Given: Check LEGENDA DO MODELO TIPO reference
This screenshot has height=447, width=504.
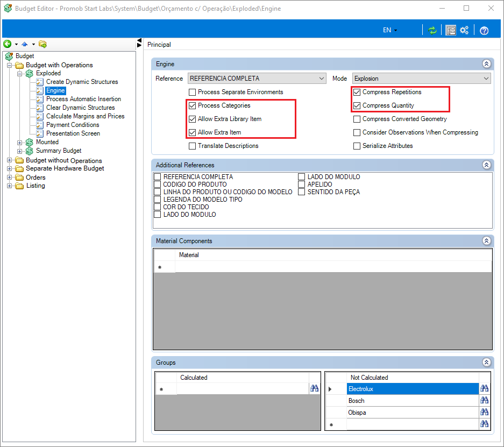Looking at the screenshot, I should (158, 200).
